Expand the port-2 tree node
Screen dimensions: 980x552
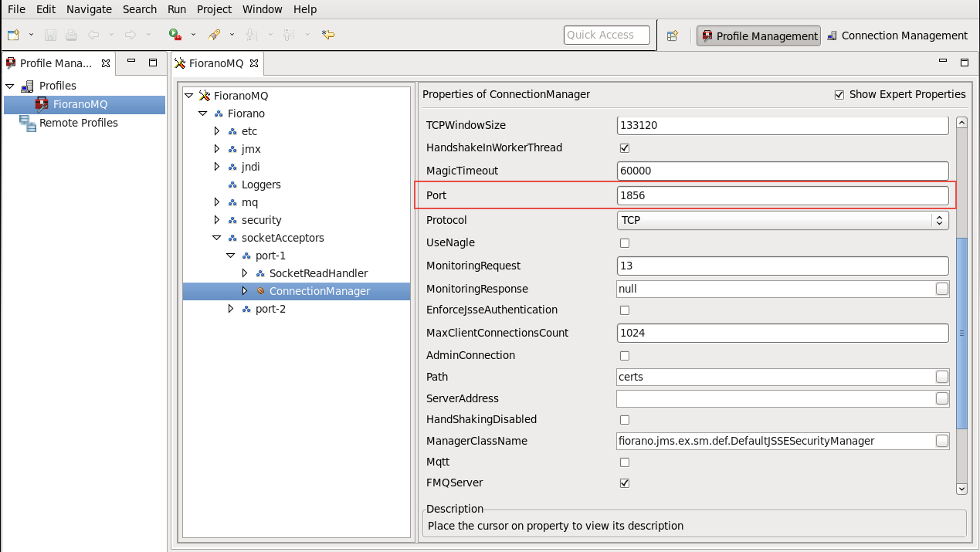click(230, 309)
